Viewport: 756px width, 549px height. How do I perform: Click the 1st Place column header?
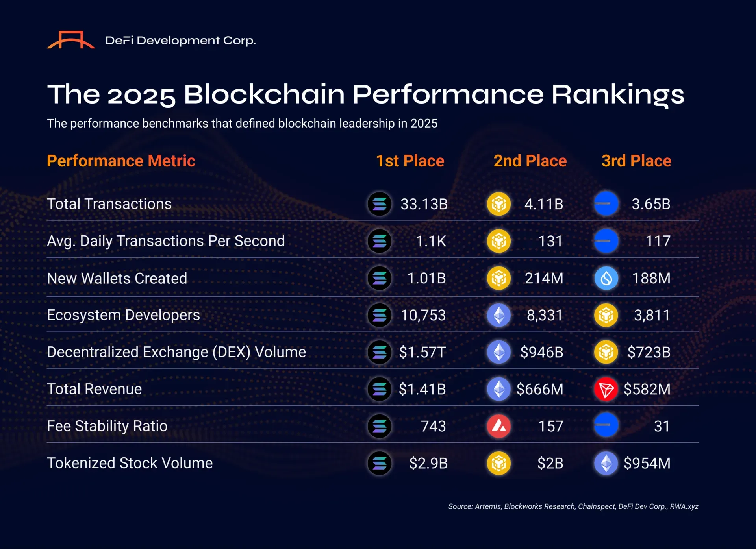click(x=410, y=161)
